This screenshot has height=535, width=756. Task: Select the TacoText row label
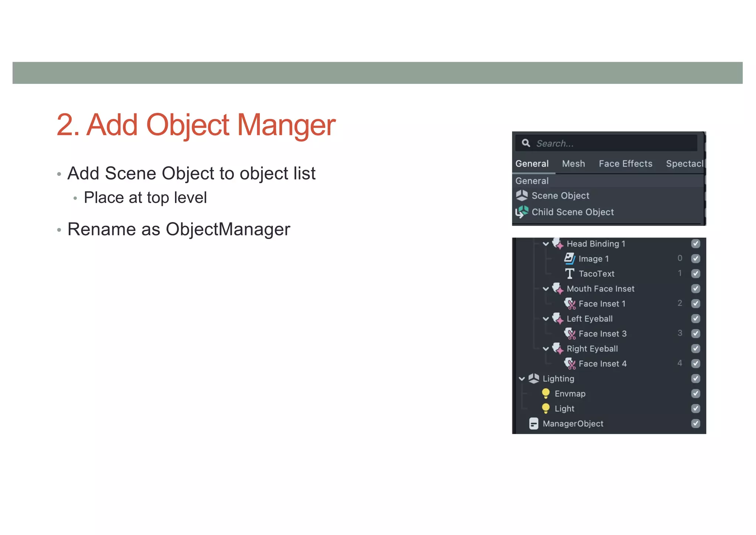coord(597,274)
